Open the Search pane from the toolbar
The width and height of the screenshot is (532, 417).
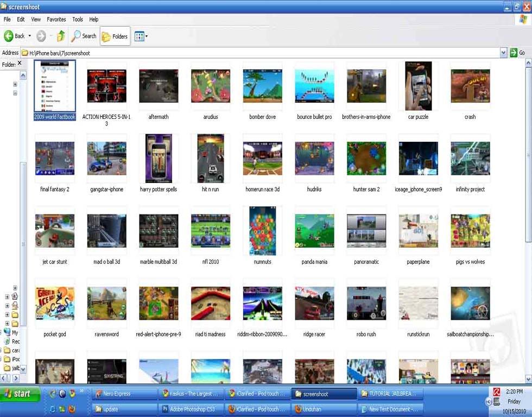[84, 36]
